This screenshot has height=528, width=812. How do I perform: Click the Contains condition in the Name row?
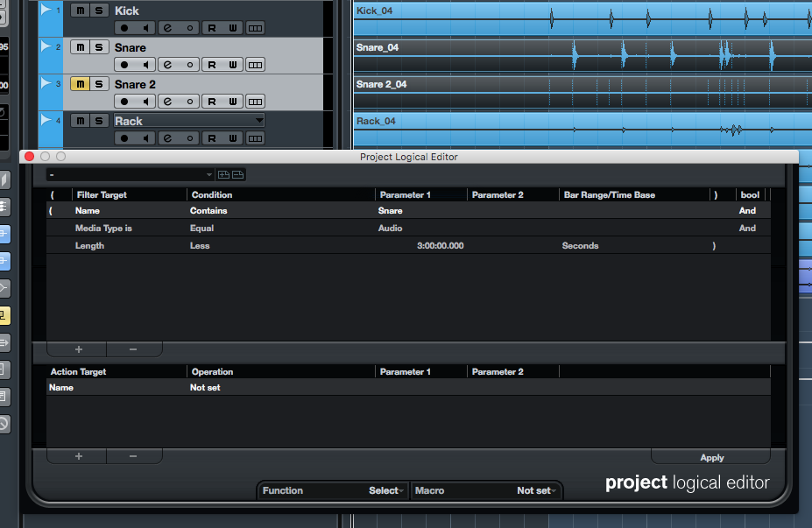tap(208, 211)
